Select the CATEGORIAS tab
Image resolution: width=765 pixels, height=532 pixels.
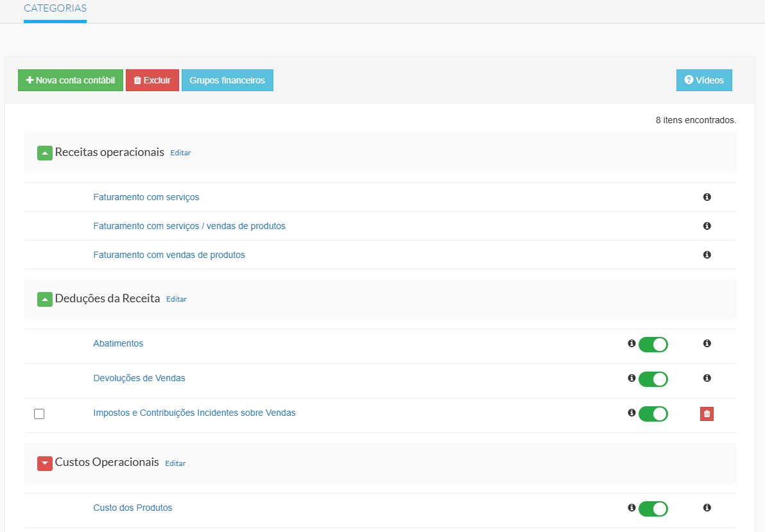[x=55, y=9]
